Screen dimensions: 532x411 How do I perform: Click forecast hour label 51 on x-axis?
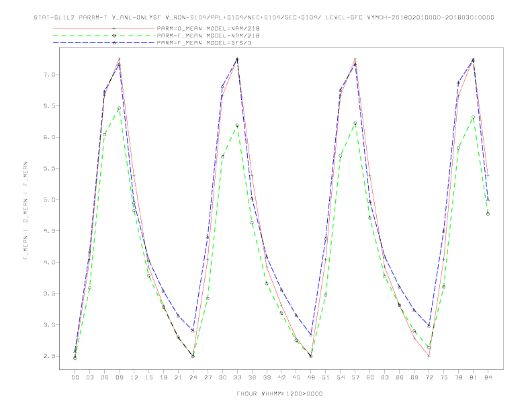point(326,377)
